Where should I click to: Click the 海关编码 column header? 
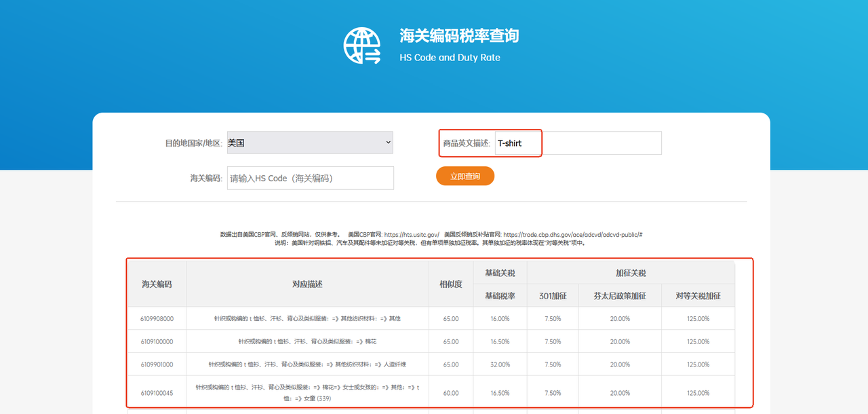(157, 284)
